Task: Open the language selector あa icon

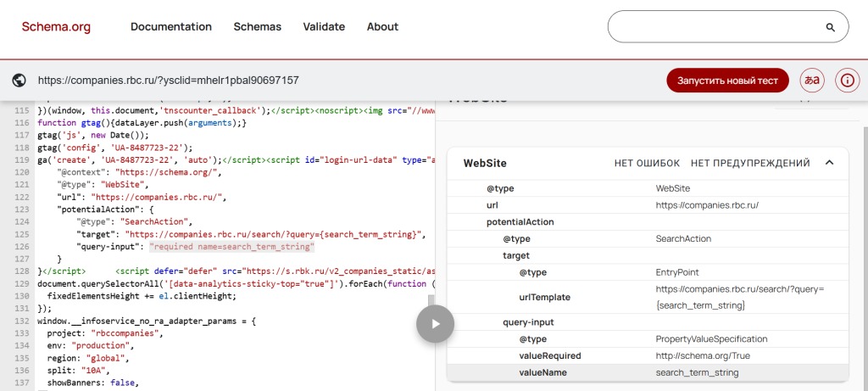Action: (x=812, y=81)
